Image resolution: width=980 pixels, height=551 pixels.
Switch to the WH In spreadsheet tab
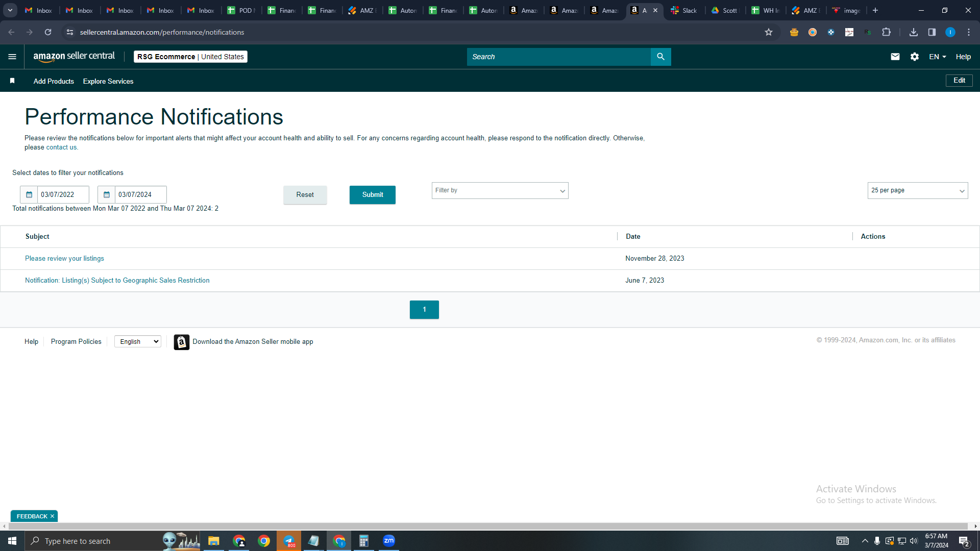(x=766, y=10)
